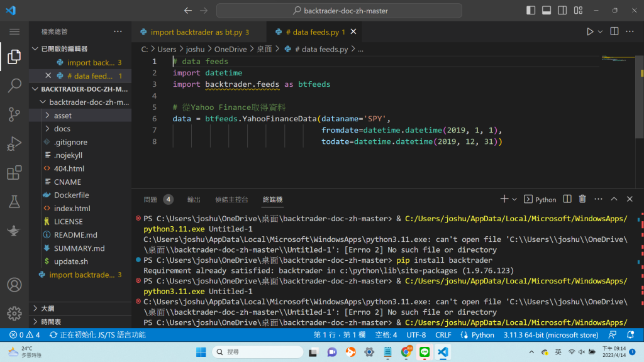The height and width of the screenshot is (362, 644).
Task: Maximize the panel size with caret
Action: click(614, 199)
